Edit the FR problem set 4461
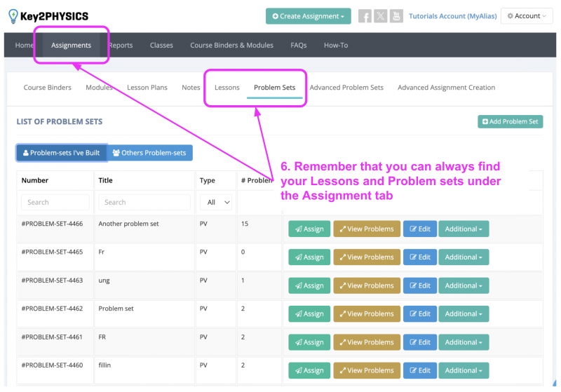 [x=419, y=342]
